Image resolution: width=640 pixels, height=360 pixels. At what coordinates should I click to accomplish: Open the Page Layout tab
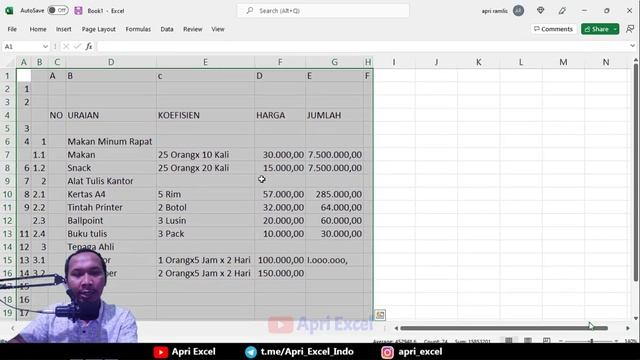tap(98, 29)
